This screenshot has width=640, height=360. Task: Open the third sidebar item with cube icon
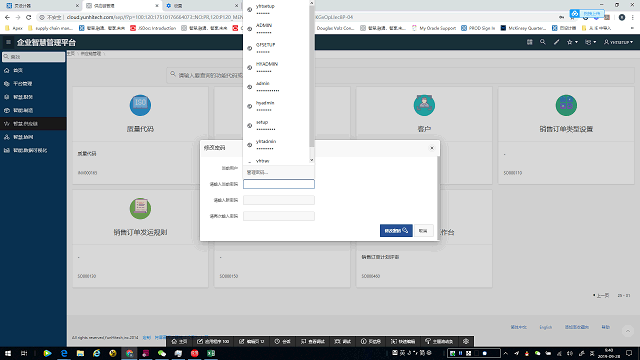coord(33,97)
